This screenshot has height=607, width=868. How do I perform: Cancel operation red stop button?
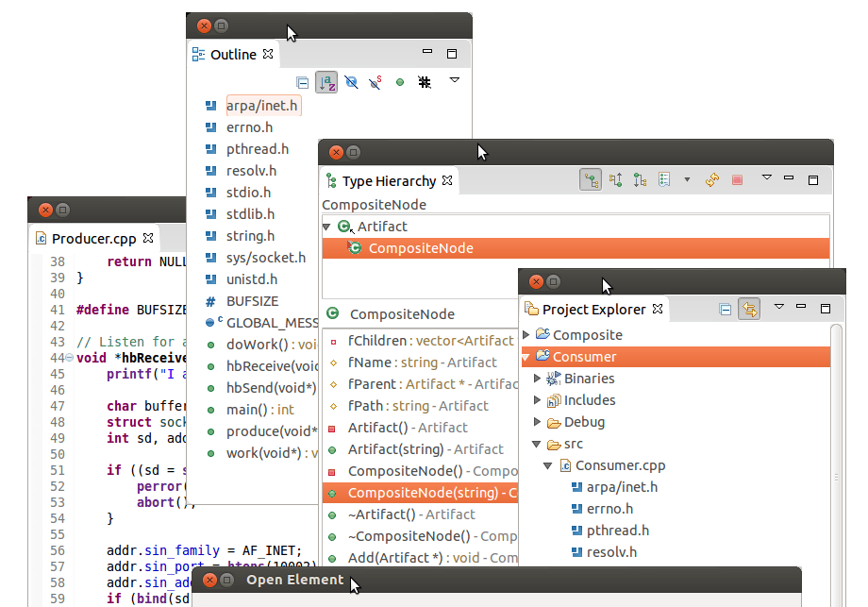tap(737, 180)
